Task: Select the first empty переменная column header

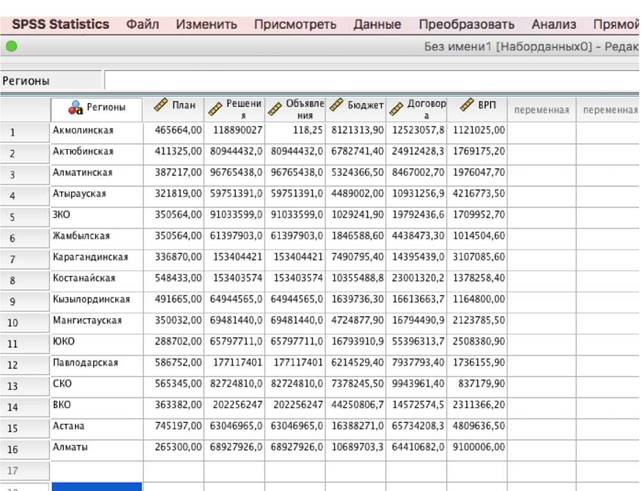Action: (x=542, y=110)
